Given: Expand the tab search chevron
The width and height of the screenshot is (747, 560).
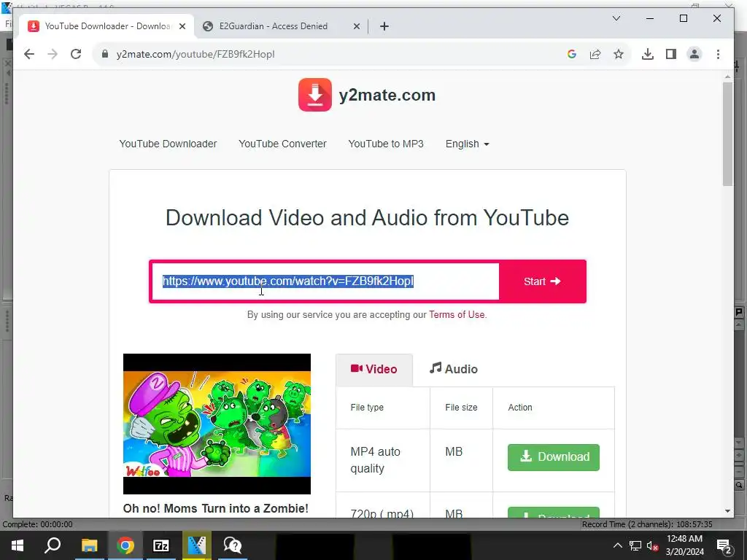Looking at the screenshot, I should click(x=616, y=18).
